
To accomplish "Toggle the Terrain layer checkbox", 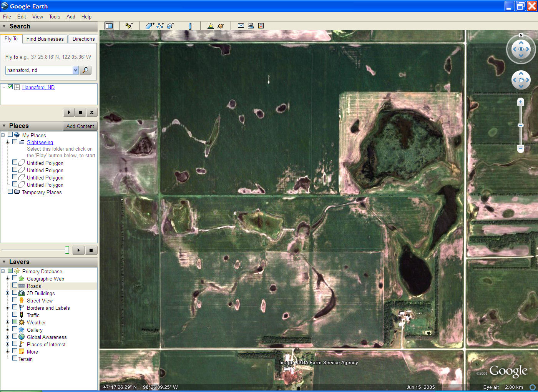I will tap(15, 358).
